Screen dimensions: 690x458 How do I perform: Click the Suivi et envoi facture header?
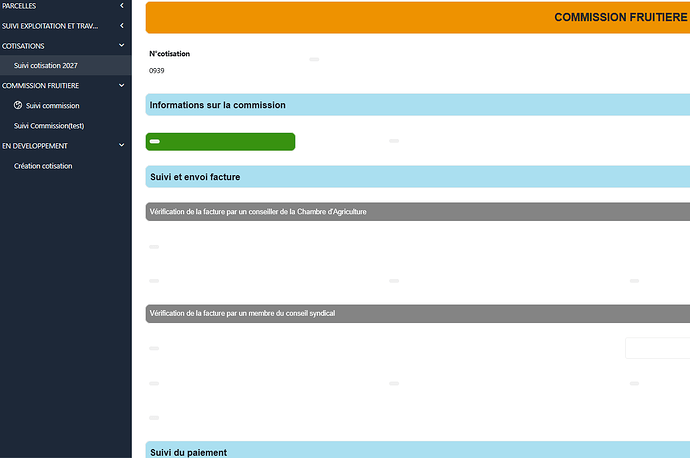418,177
